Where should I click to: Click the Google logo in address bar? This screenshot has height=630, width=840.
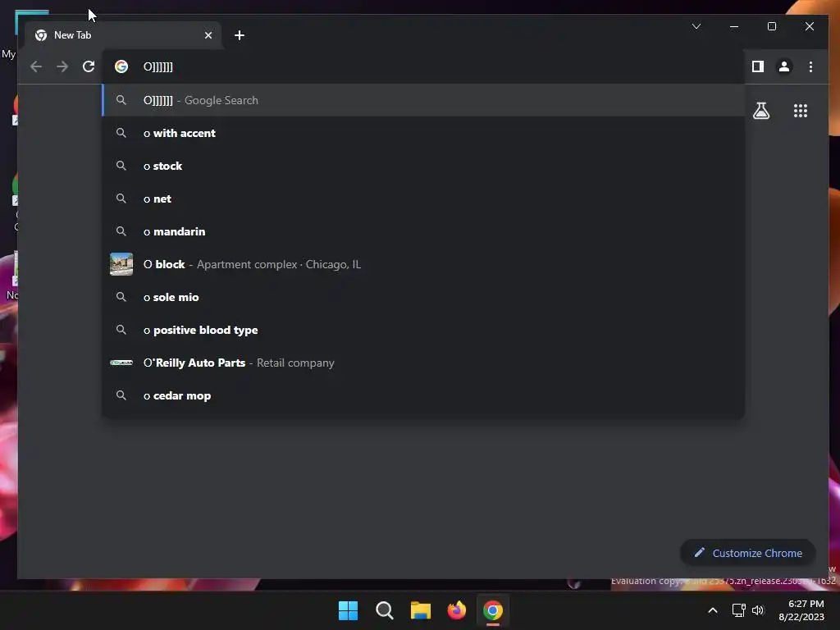(x=121, y=66)
